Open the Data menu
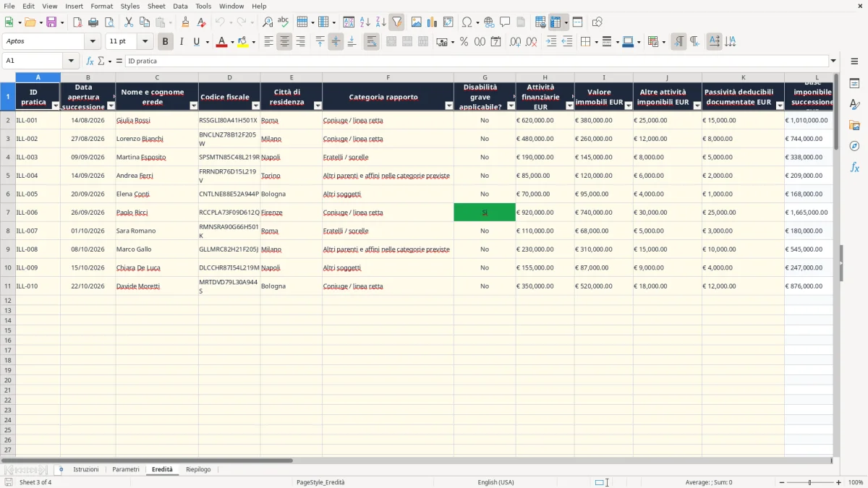 point(180,6)
